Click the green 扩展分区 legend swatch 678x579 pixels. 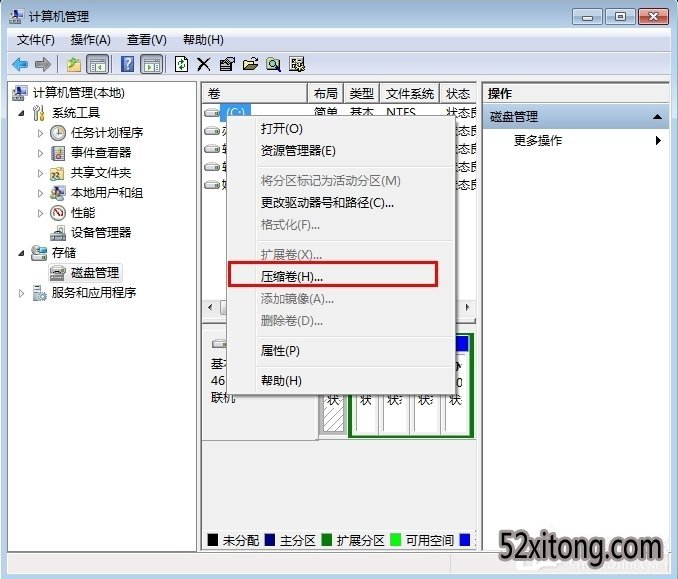pyautogui.click(x=327, y=540)
